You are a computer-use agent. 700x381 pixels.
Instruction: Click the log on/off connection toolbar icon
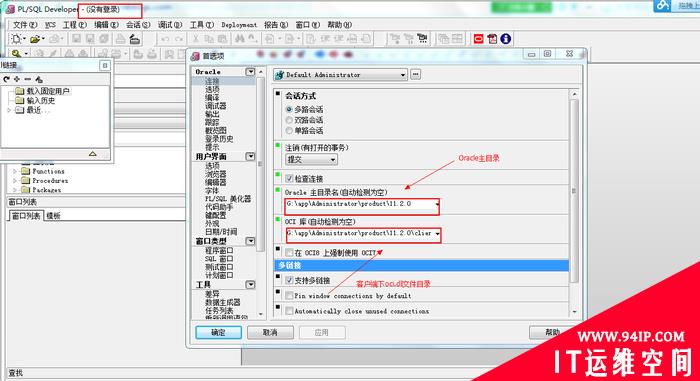point(134,39)
